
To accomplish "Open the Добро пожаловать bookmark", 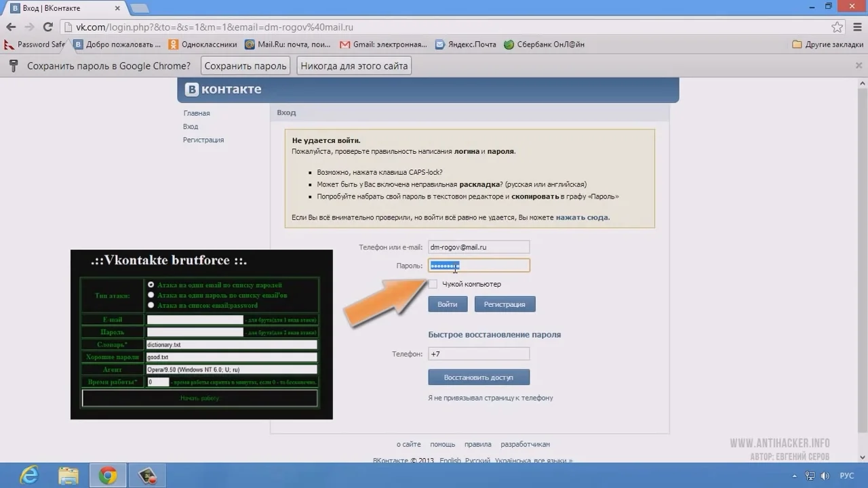I will 118,45.
